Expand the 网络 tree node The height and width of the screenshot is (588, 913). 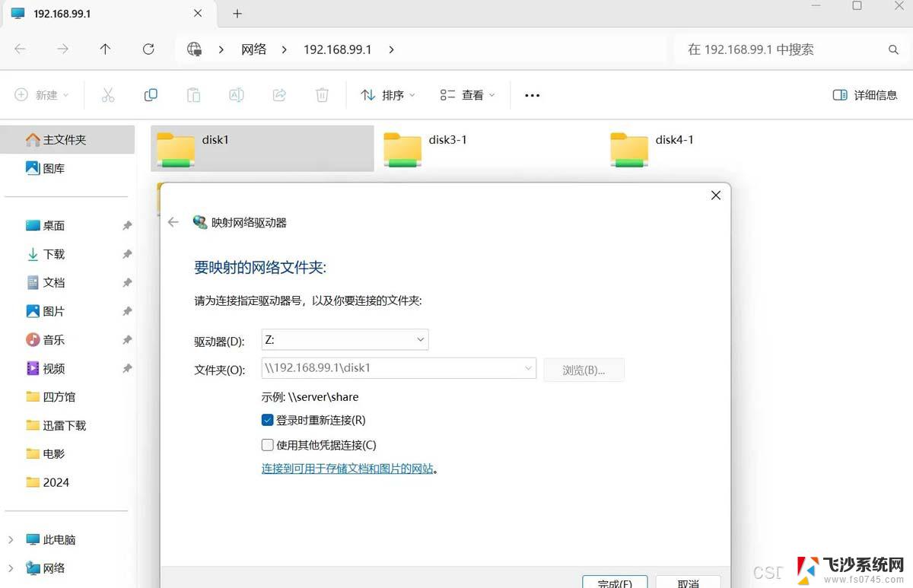point(11,568)
